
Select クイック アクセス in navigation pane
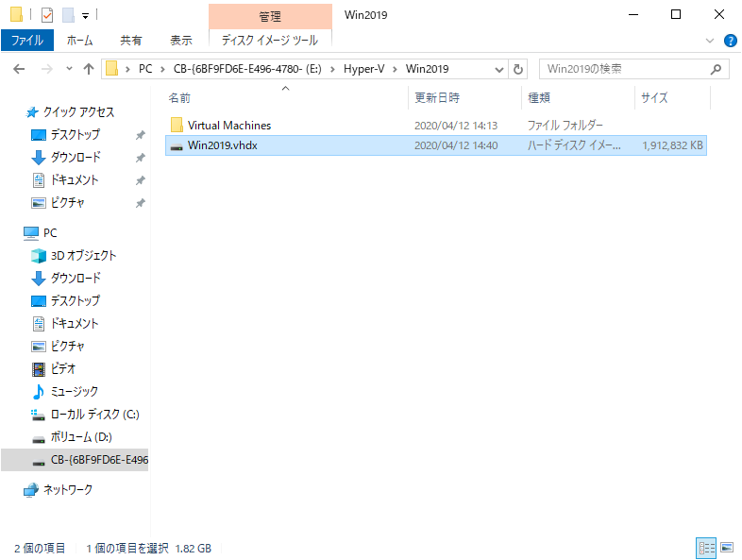click(x=78, y=112)
